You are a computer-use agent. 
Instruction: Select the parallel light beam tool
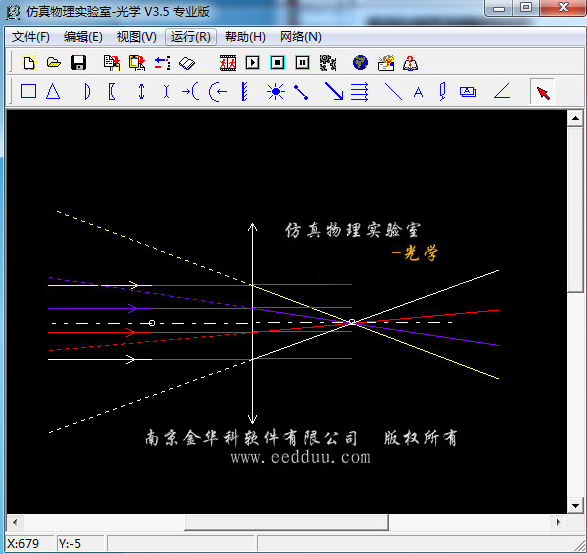click(359, 92)
